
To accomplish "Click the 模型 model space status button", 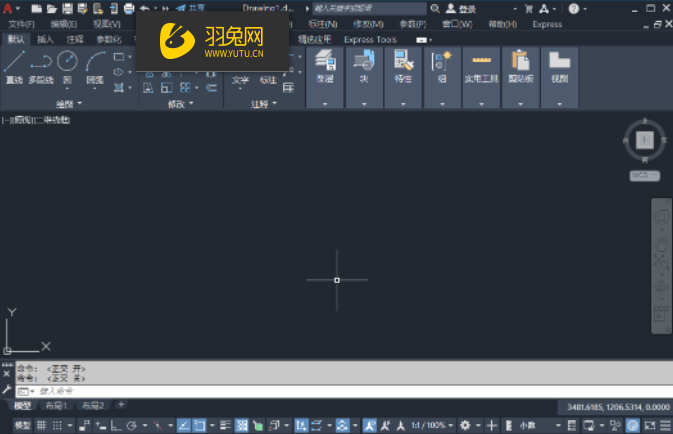I will (x=23, y=425).
